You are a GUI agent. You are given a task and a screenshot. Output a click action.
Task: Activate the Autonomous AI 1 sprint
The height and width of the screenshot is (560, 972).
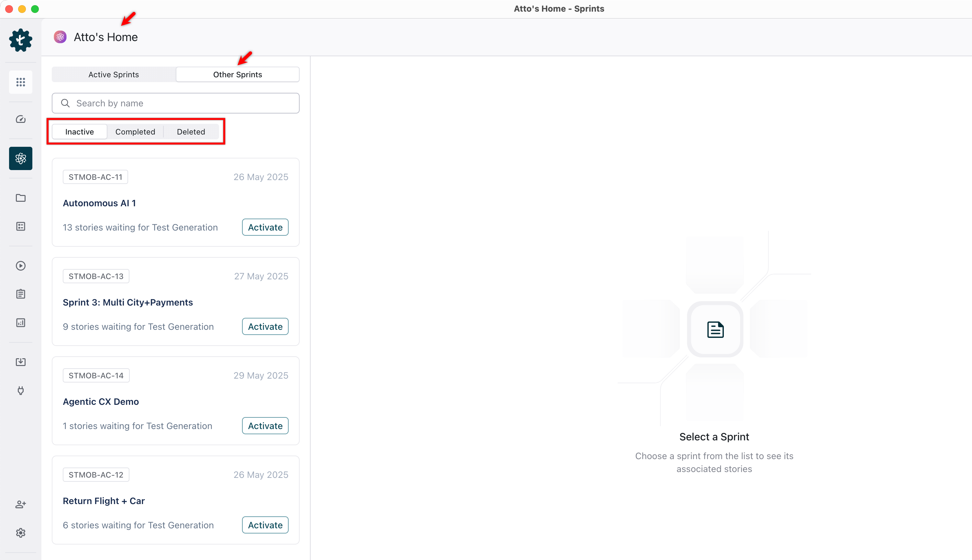265,227
